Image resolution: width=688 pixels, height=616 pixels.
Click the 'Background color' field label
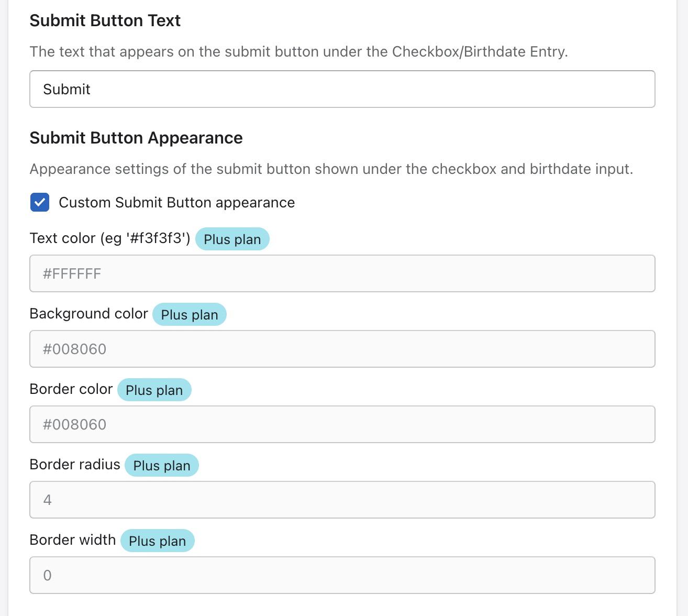click(88, 314)
